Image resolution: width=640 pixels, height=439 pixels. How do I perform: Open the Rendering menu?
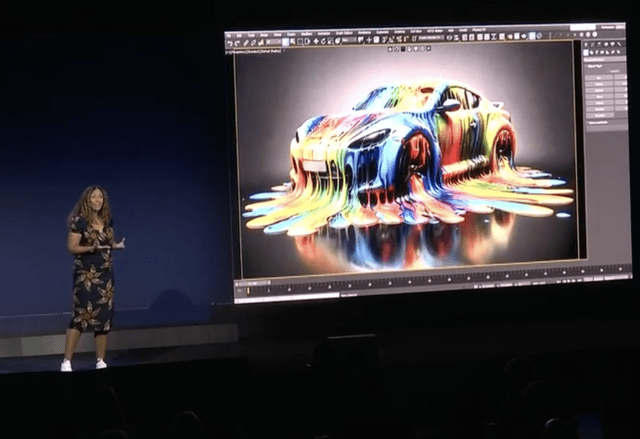coord(364,32)
